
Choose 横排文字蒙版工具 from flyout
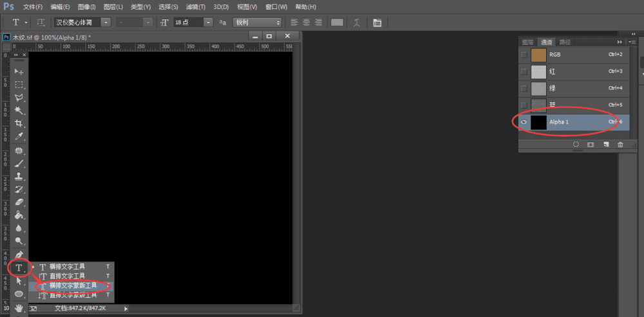(x=73, y=285)
